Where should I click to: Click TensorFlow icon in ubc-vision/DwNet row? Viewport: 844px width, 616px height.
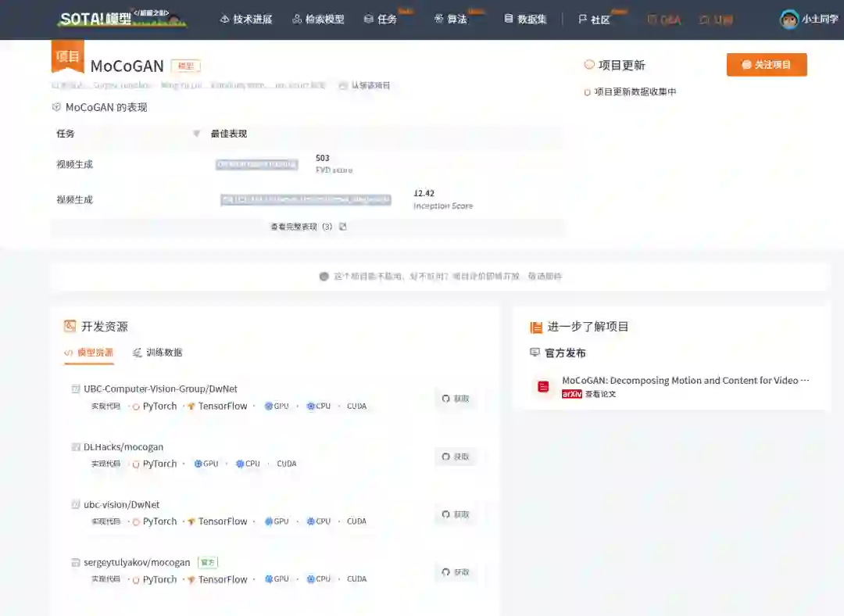pyautogui.click(x=191, y=521)
